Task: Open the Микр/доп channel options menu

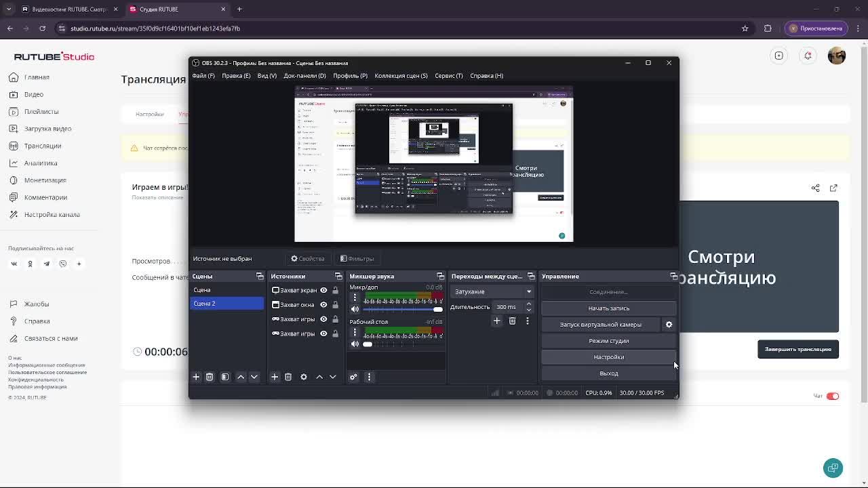Action: point(355,298)
